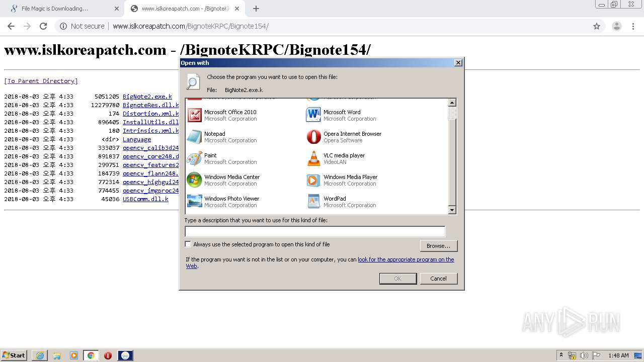The image size is (644, 362).
Task: Choose the WordPad icon
Action: (x=313, y=202)
